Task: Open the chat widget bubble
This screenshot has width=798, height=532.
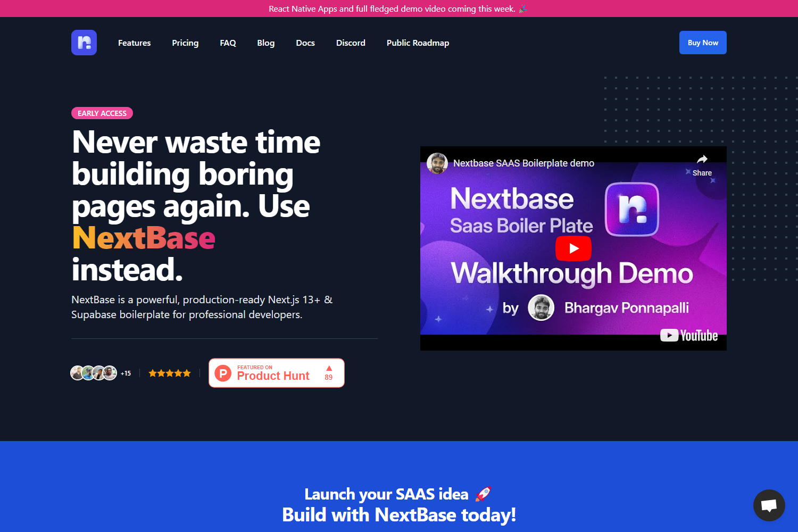Action: [769, 505]
